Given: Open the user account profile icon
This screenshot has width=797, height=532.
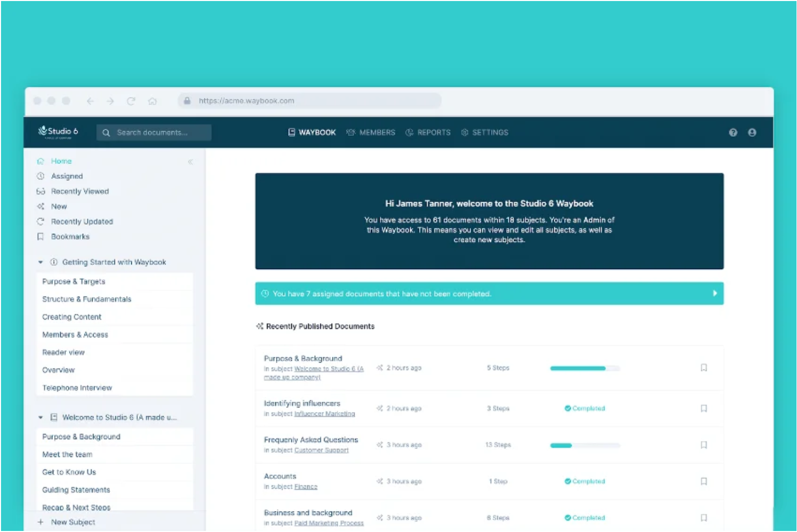Looking at the screenshot, I should pos(753,132).
